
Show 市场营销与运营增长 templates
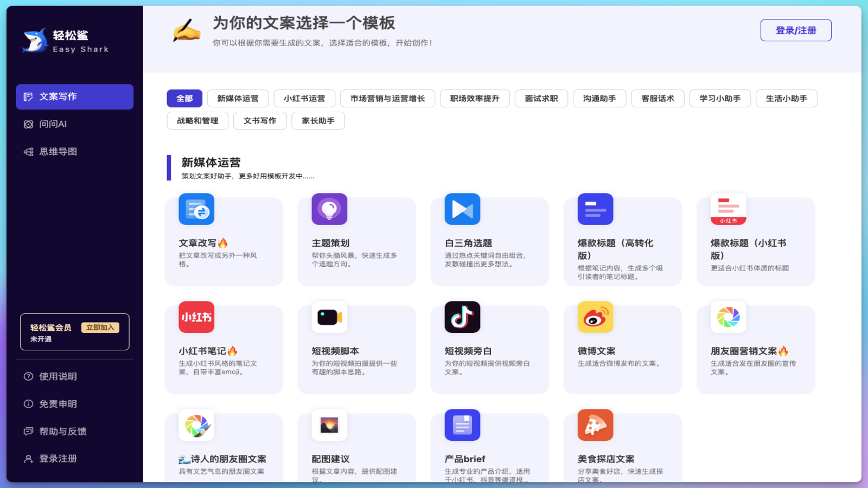click(387, 98)
